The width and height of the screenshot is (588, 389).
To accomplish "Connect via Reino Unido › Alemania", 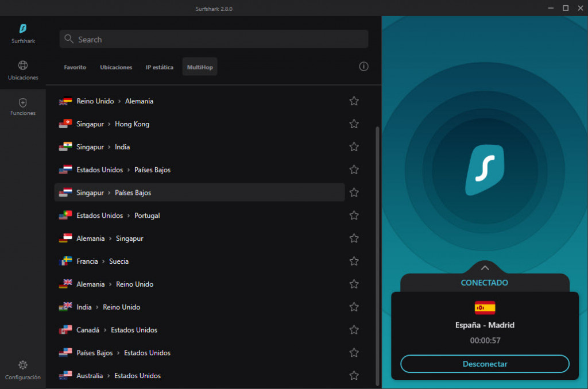I will tap(199, 101).
